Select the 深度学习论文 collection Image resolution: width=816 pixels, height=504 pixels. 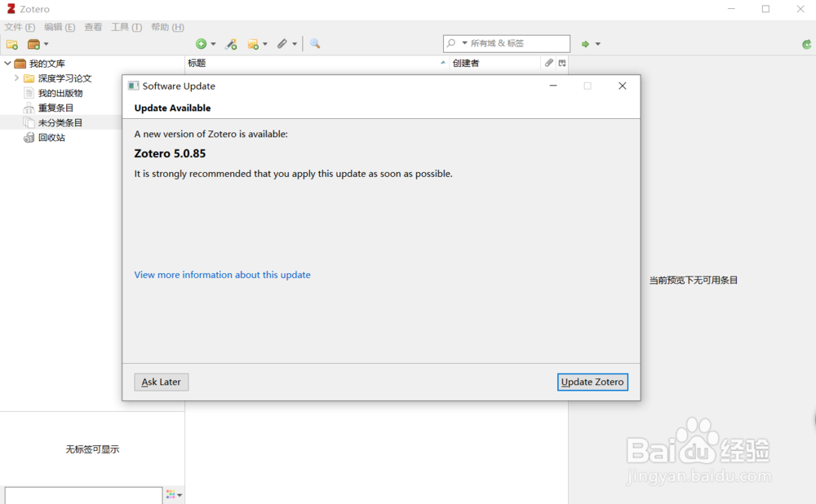[x=64, y=78]
